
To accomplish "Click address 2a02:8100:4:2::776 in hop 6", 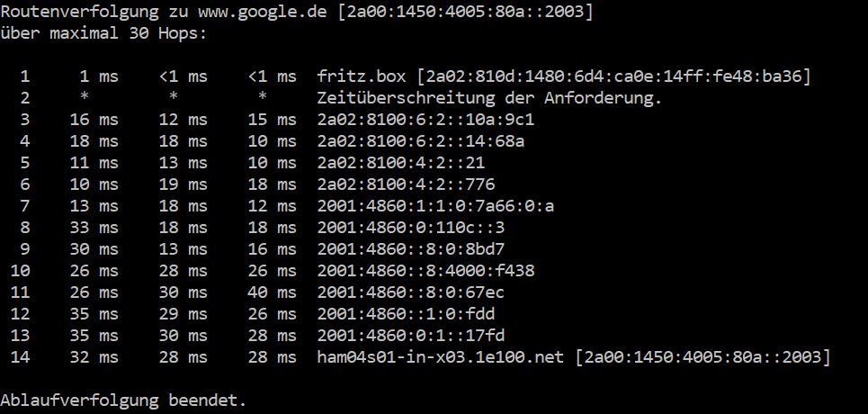I will point(406,184).
